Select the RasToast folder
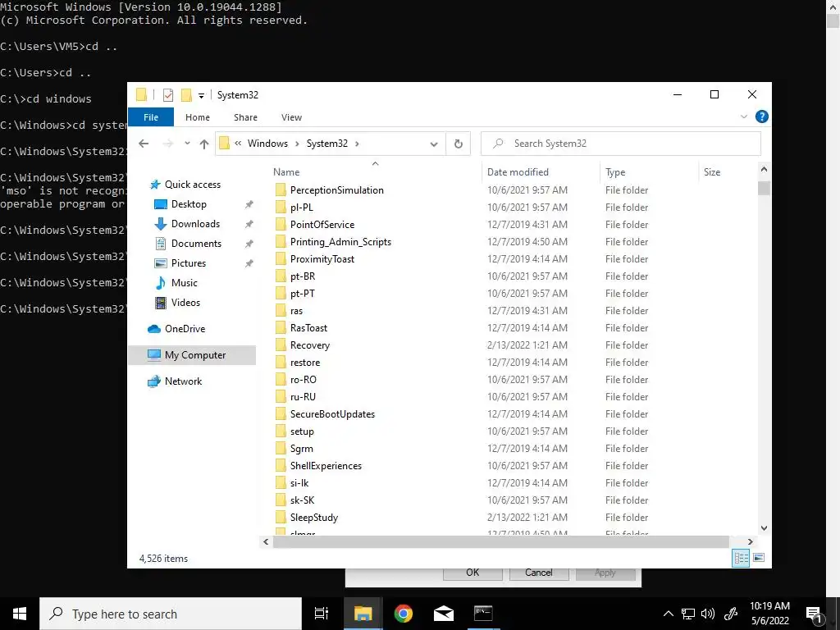The height and width of the screenshot is (630, 840). [308, 328]
